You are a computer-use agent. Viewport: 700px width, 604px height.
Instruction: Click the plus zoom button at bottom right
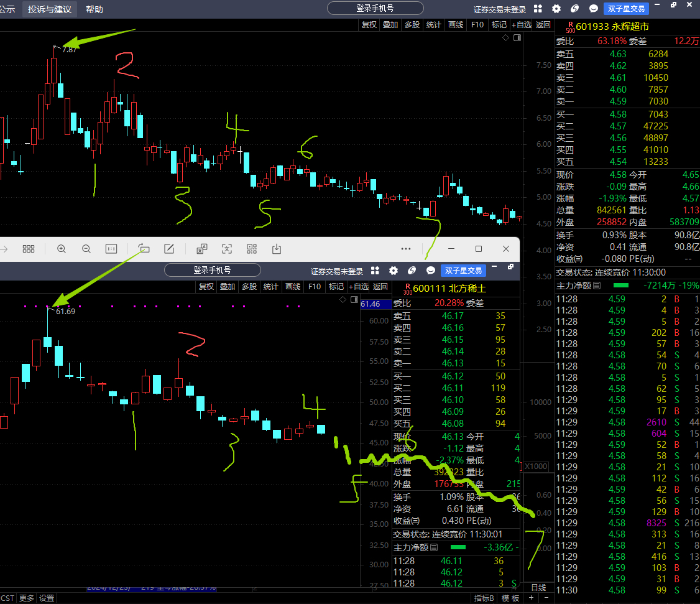532,598
